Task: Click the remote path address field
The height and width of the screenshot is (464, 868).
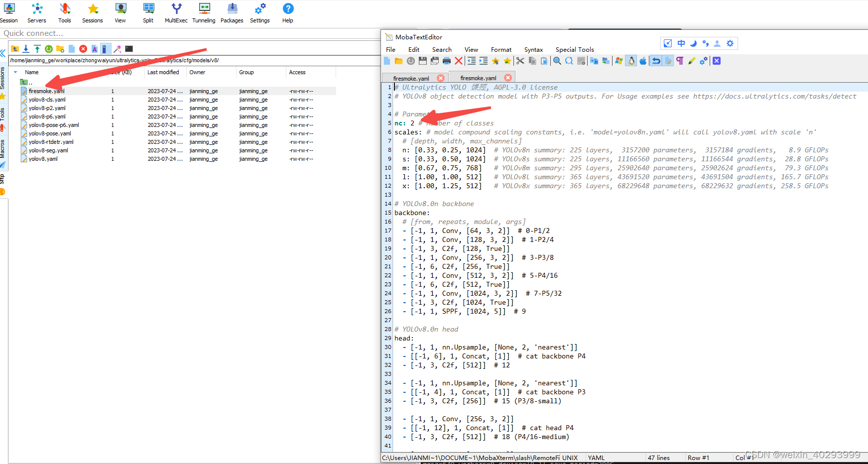Action: [194, 60]
